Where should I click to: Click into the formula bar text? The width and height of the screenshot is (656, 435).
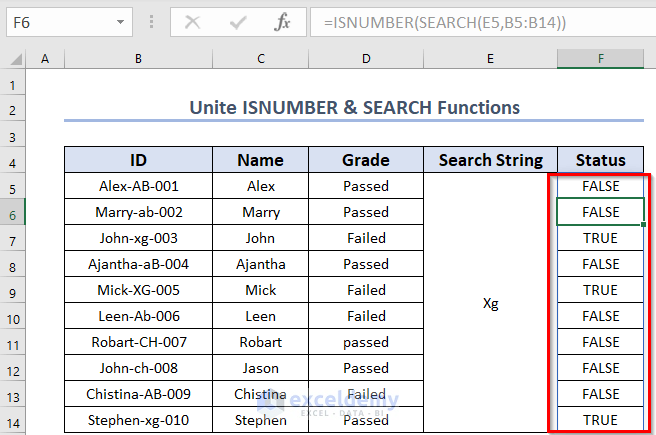(x=480, y=23)
